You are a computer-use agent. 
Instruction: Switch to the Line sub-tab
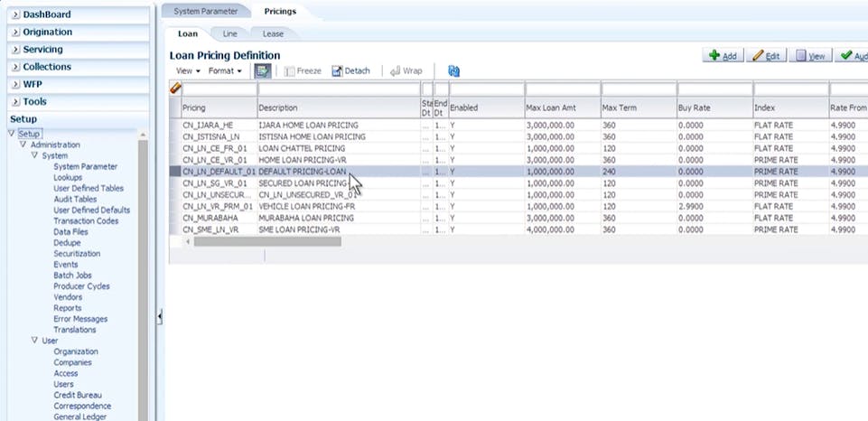pyautogui.click(x=229, y=33)
